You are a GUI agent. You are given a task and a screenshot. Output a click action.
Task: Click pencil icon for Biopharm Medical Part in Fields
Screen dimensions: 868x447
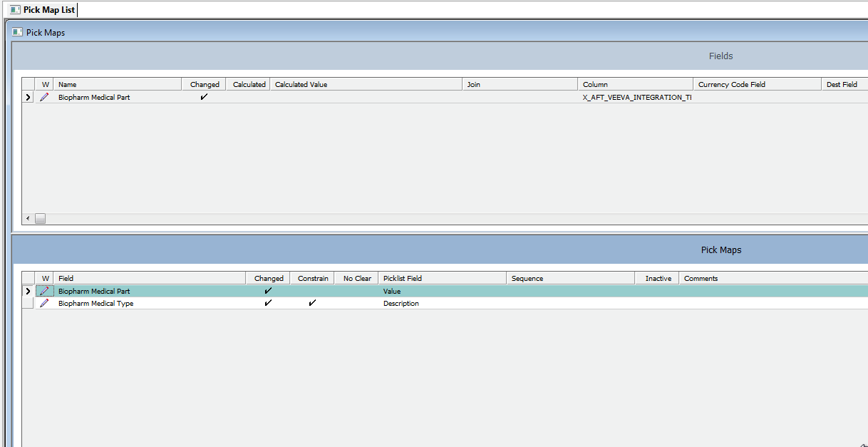point(45,97)
